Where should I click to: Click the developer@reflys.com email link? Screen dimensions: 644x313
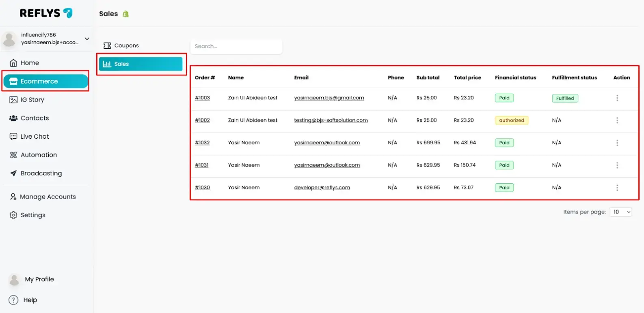tap(322, 188)
